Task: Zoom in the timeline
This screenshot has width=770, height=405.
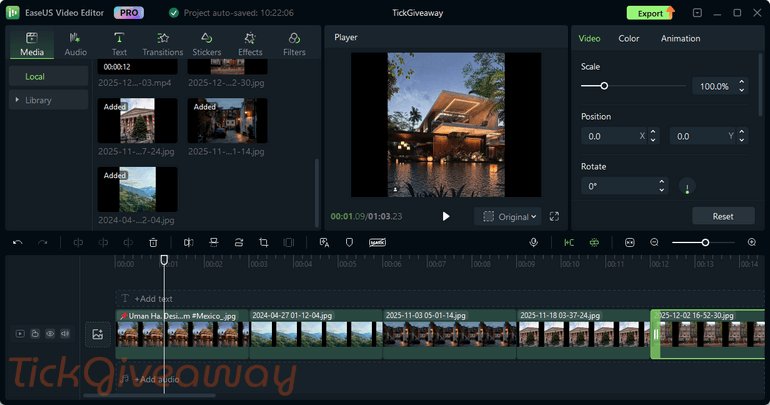Action: [752, 243]
